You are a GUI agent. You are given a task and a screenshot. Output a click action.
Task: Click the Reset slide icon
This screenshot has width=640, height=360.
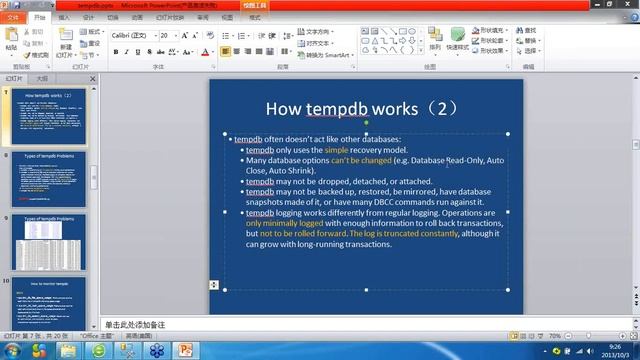pyautogui.click(x=84, y=43)
